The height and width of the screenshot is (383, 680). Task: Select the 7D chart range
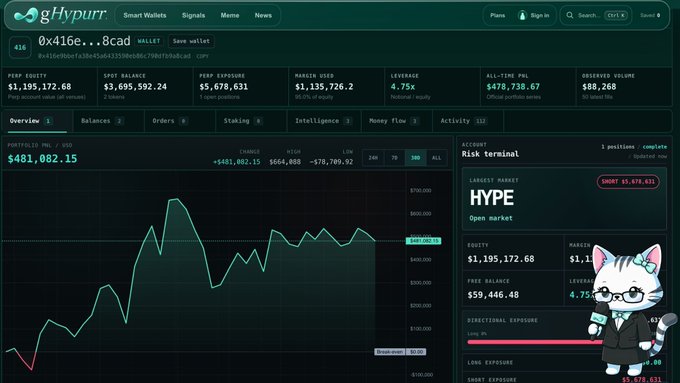point(394,158)
